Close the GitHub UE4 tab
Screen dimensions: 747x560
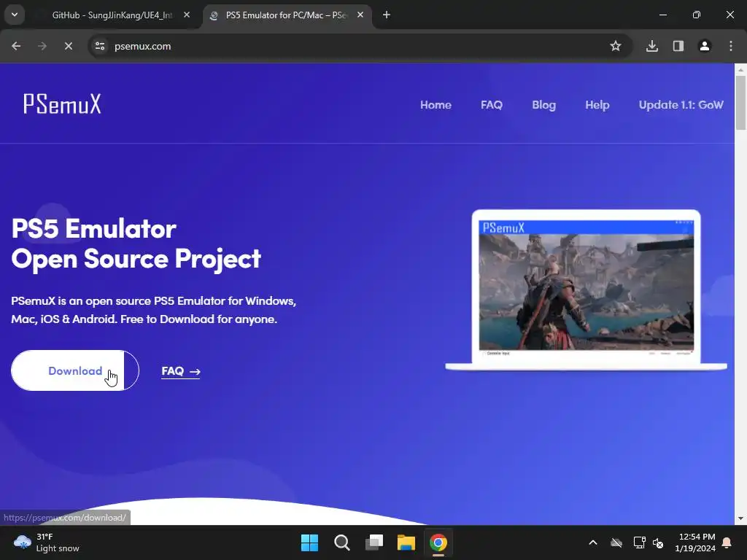[187, 15]
